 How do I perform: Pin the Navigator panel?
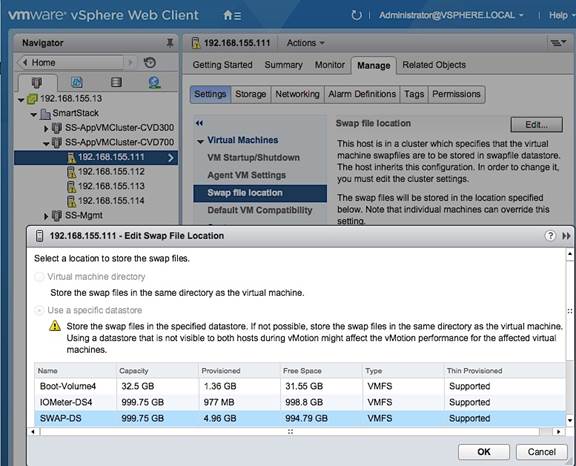coord(170,43)
